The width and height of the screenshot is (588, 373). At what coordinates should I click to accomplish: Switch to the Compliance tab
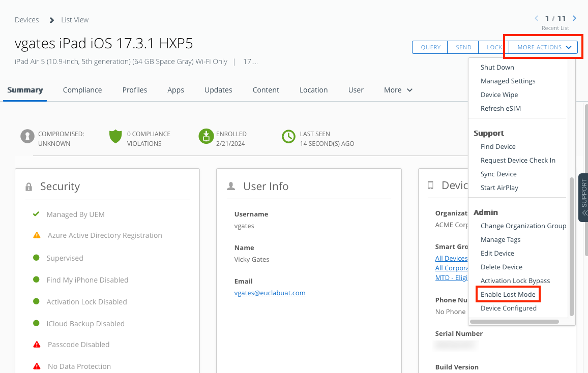(x=82, y=90)
